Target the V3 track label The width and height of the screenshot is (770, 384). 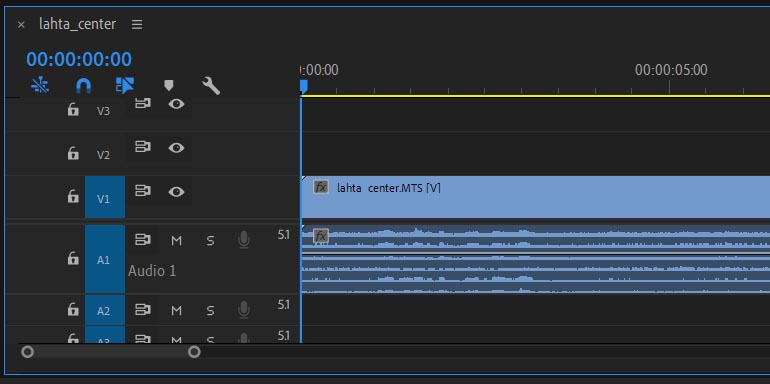click(103, 111)
